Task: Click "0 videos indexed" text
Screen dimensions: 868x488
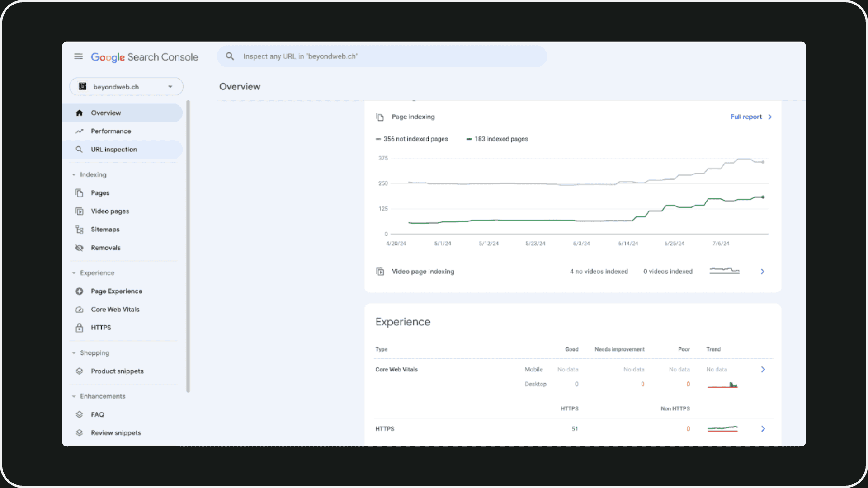Action: click(668, 272)
